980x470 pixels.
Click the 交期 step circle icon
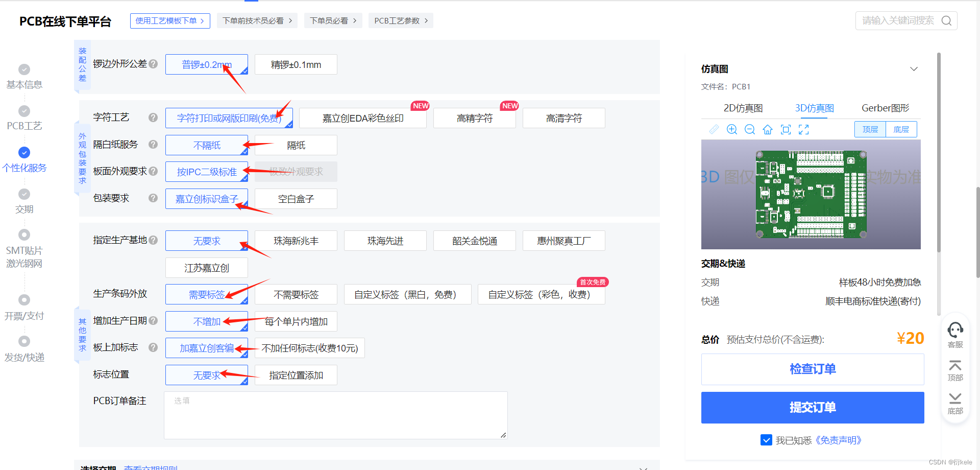pyautogui.click(x=24, y=194)
